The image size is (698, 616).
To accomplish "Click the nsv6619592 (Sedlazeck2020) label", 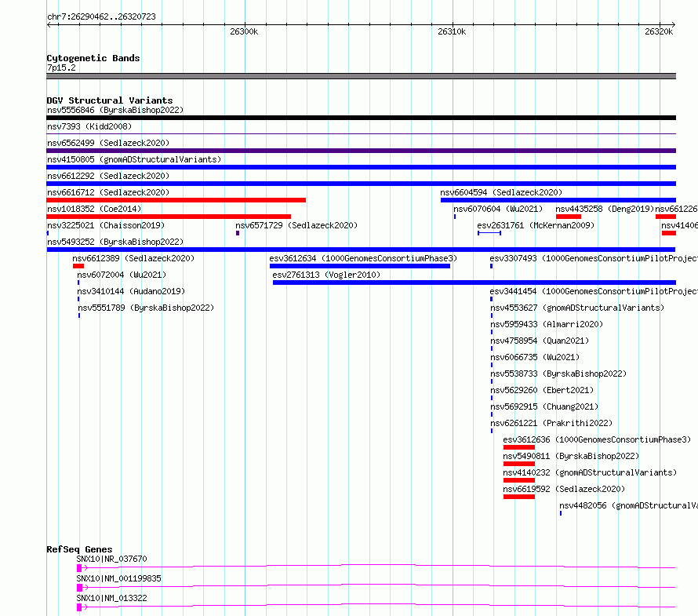I will (564, 489).
